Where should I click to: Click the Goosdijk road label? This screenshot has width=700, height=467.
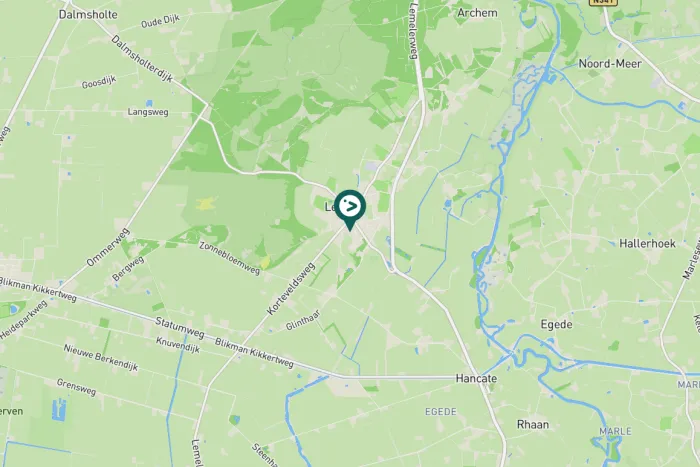tap(99, 82)
